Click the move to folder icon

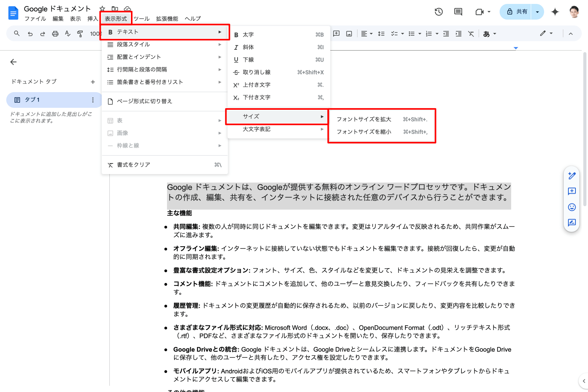pos(115,9)
